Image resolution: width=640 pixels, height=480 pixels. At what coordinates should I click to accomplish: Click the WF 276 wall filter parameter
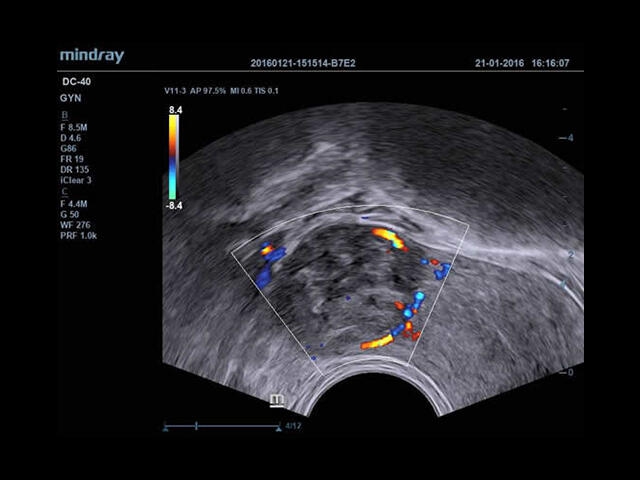pyautogui.click(x=77, y=225)
